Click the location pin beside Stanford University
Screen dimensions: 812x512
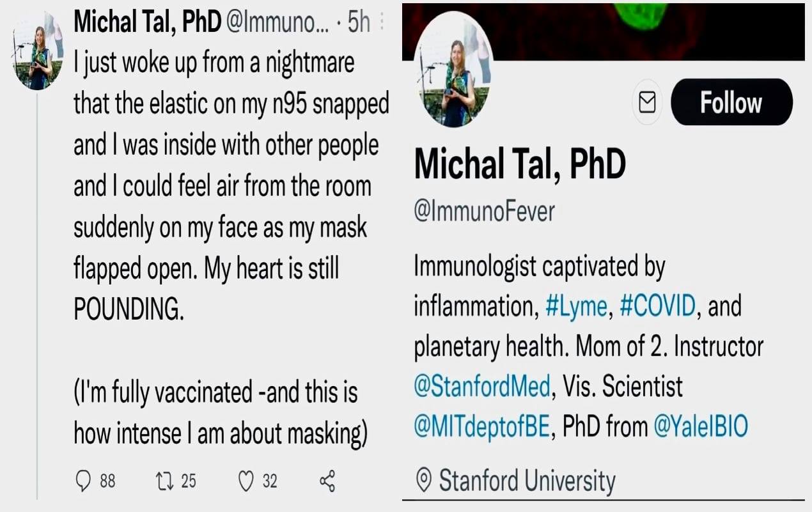pos(423,479)
